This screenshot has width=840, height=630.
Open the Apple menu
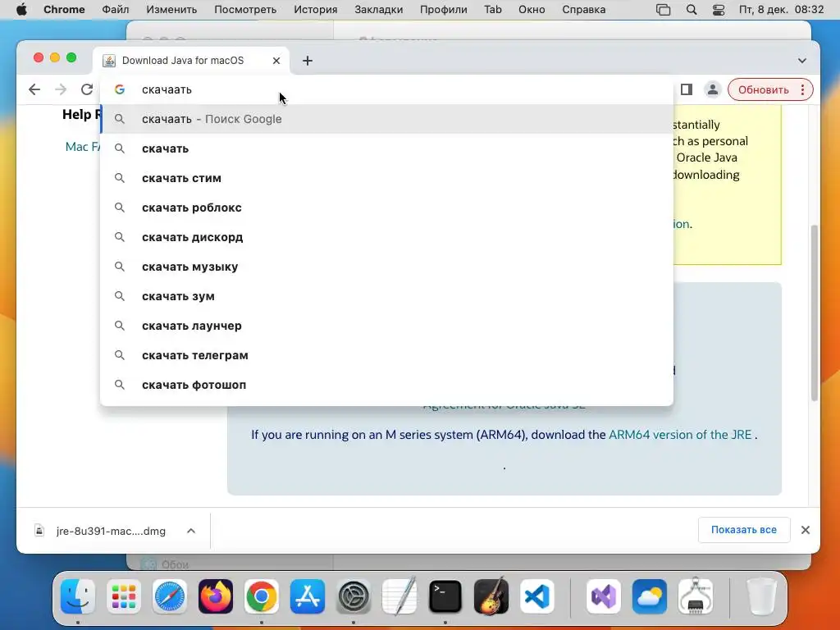(21, 10)
